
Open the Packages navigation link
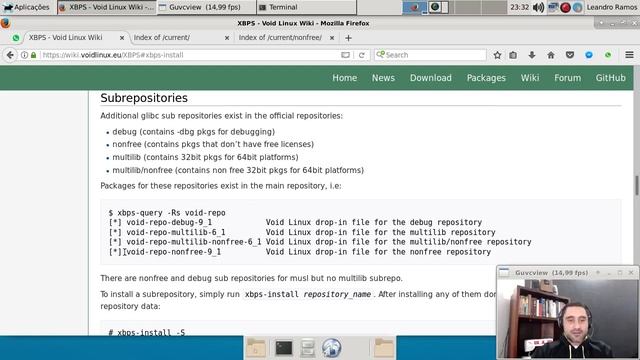pyautogui.click(x=486, y=78)
